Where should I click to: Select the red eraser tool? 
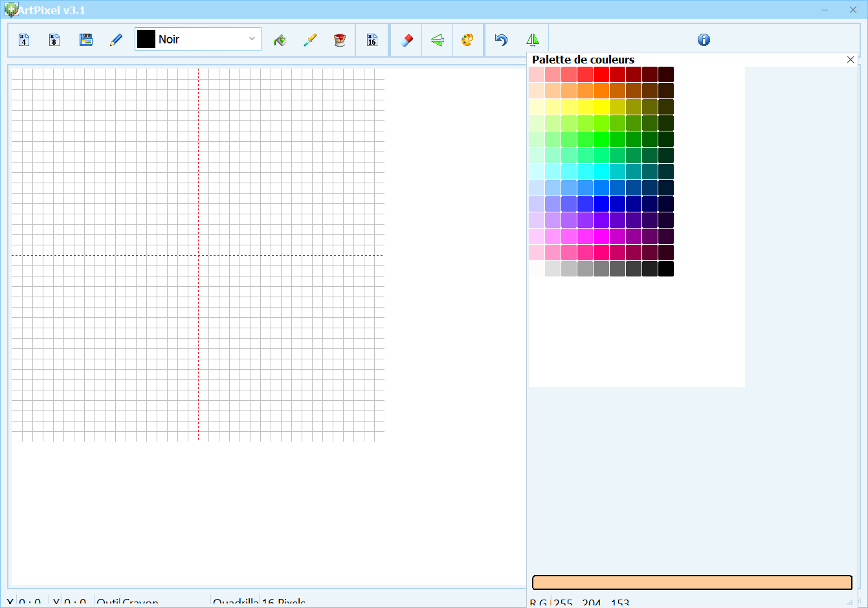406,40
